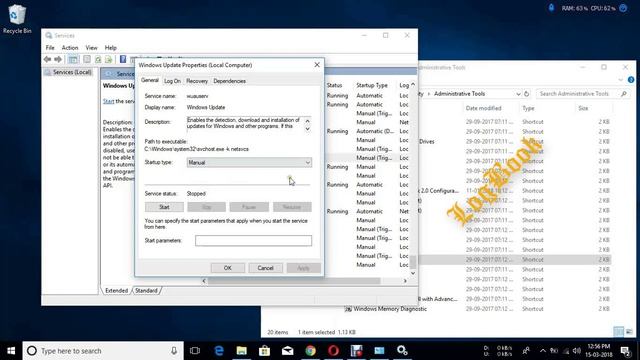Viewport: 640px width, 360px height.
Task: Select the General tab
Action: tap(150, 80)
